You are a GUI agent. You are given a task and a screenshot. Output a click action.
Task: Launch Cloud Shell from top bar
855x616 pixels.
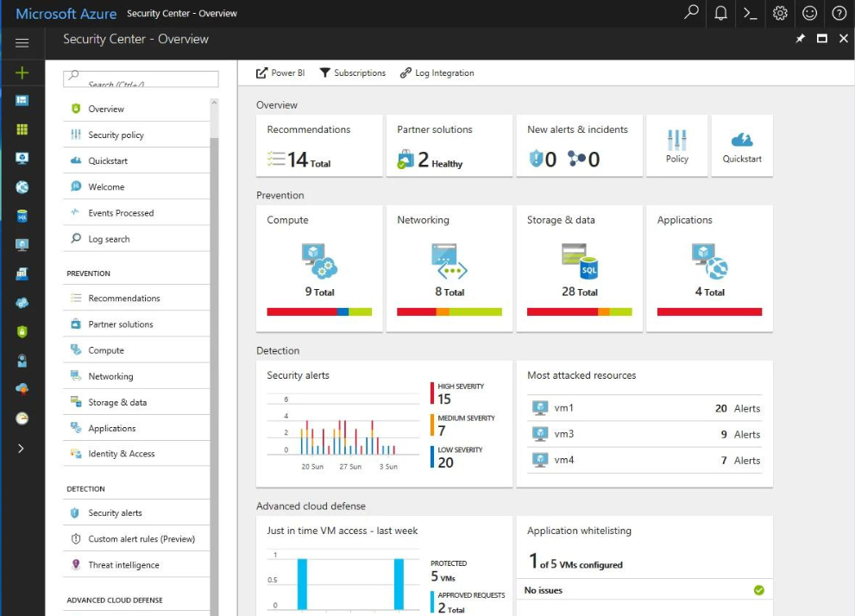(x=751, y=13)
